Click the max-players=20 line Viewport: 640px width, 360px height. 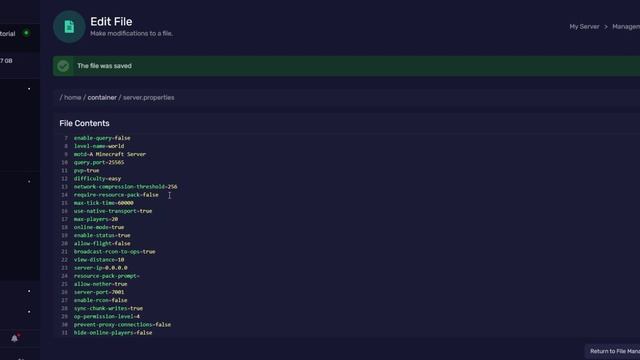point(96,219)
